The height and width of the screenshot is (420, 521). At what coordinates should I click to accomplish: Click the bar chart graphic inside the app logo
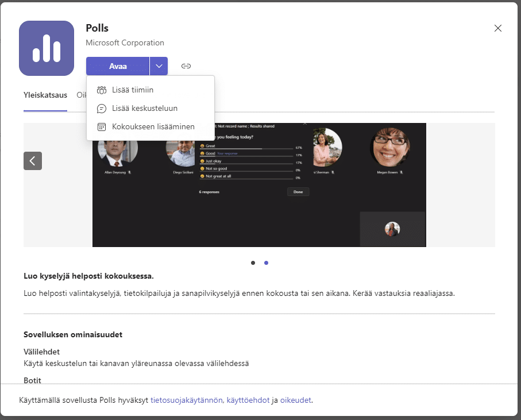point(47,48)
